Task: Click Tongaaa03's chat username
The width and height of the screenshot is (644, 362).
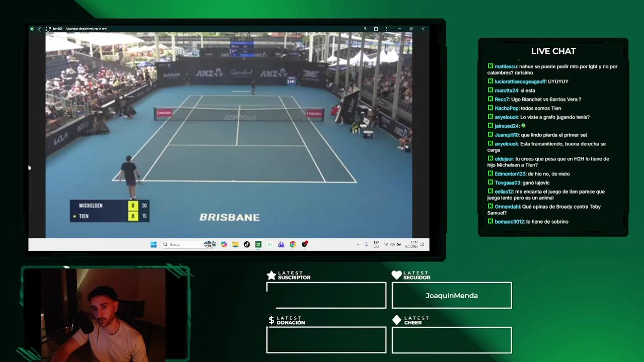Action: tap(508, 183)
